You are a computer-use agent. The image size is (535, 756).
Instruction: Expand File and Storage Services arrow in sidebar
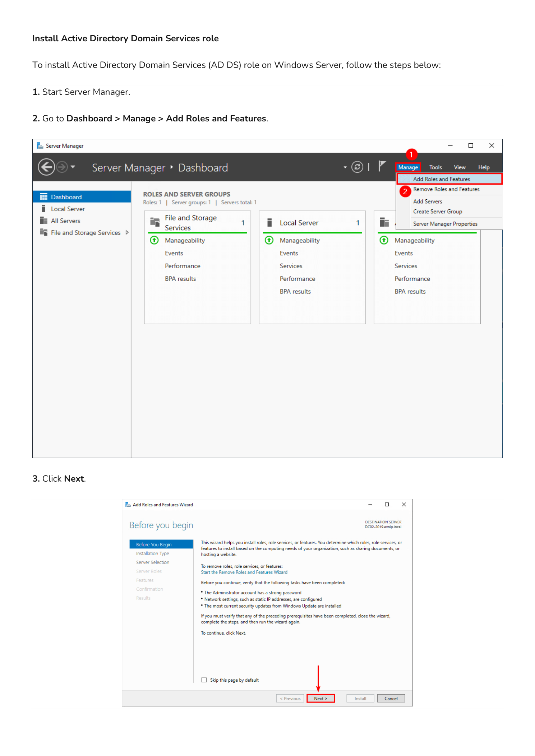(x=127, y=232)
